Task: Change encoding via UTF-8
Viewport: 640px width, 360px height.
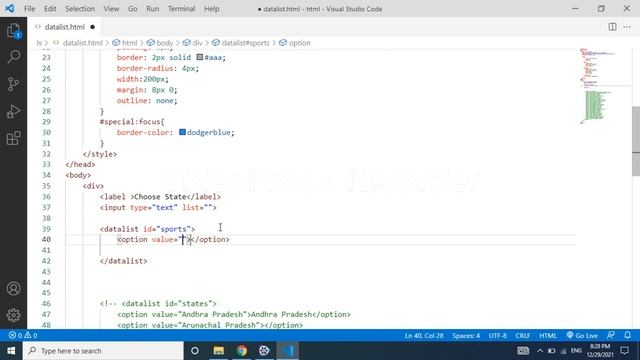Action: coord(498,336)
